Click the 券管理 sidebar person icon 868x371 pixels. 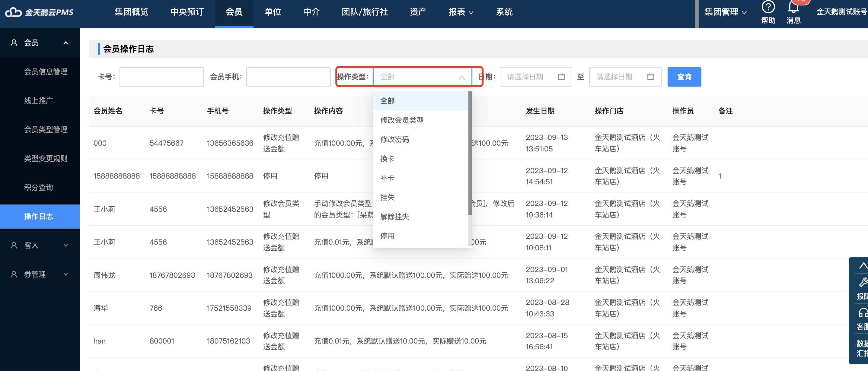point(14,274)
